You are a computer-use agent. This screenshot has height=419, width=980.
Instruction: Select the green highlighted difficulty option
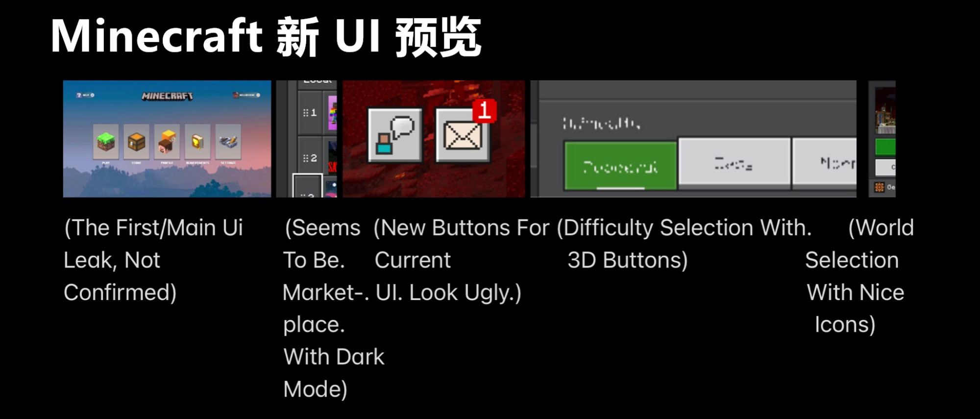coord(620,166)
